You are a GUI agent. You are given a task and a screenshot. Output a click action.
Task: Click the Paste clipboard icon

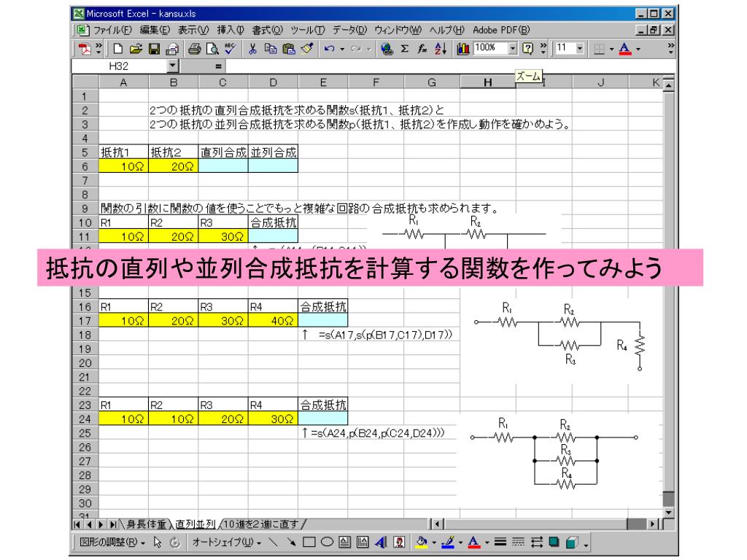pos(289,49)
